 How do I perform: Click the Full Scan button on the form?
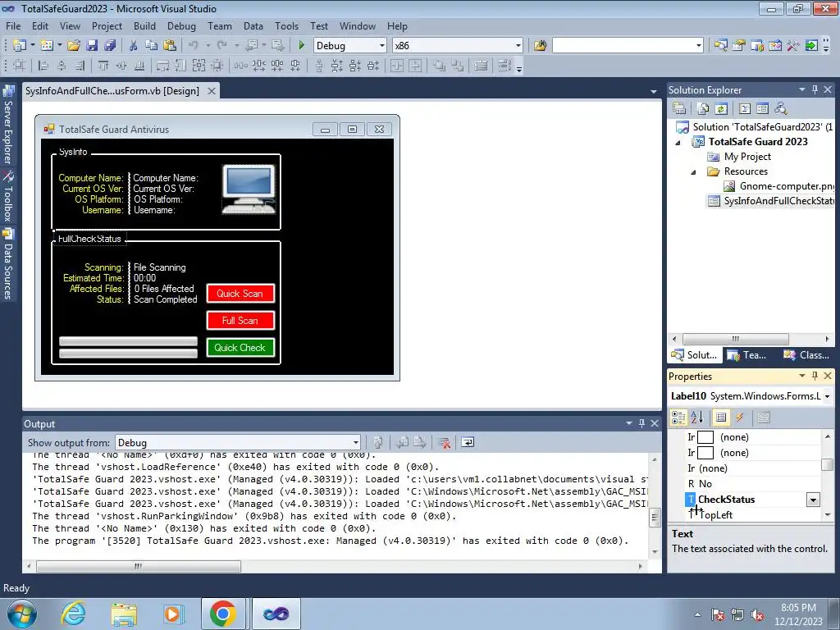pyautogui.click(x=240, y=321)
